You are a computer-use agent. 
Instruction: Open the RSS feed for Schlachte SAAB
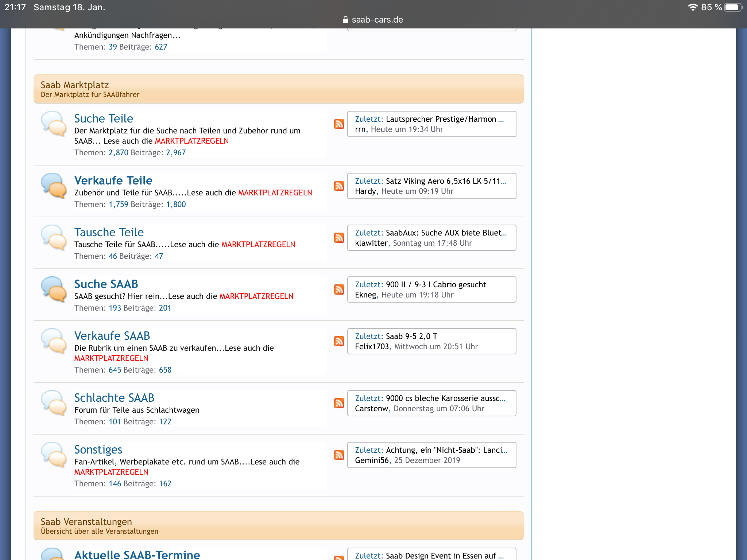(339, 403)
